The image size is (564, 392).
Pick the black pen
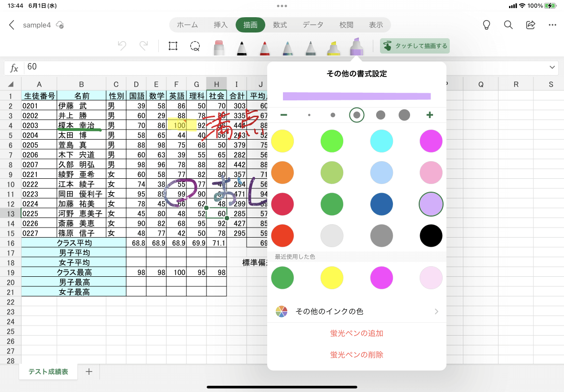pos(242,48)
